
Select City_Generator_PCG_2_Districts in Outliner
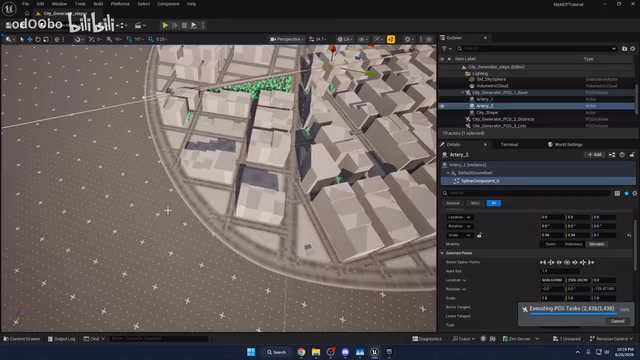[503, 119]
